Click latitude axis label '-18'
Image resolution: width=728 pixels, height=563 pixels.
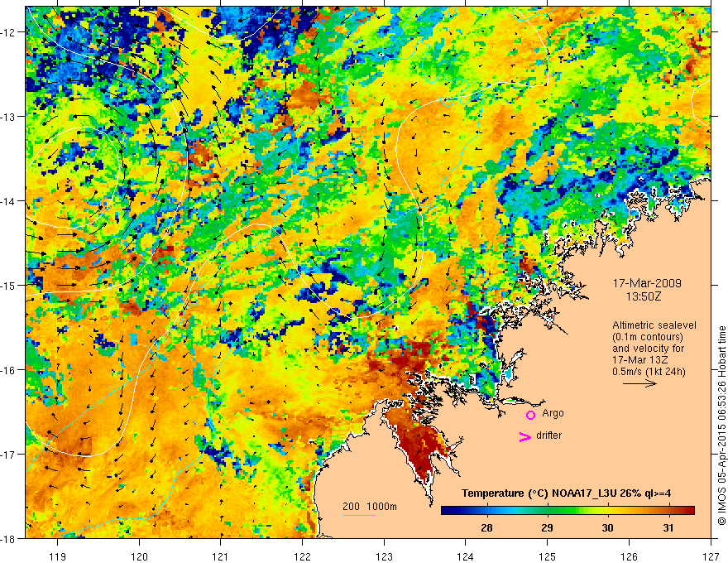pyautogui.click(x=9, y=538)
